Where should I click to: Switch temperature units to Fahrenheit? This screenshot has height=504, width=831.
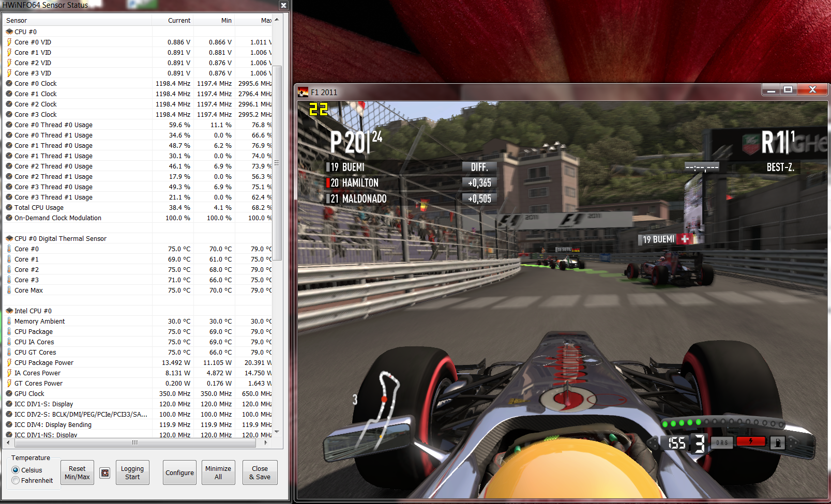click(16, 480)
